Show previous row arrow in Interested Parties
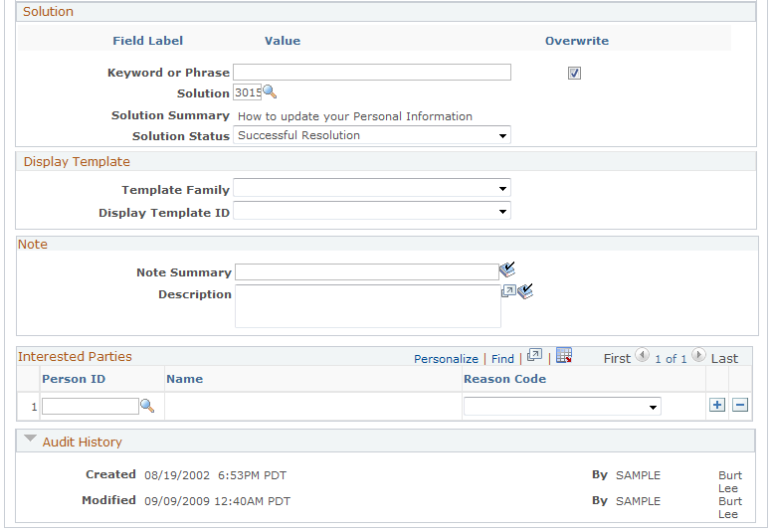Viewport: 771px width, 532px height. (642, 355)
